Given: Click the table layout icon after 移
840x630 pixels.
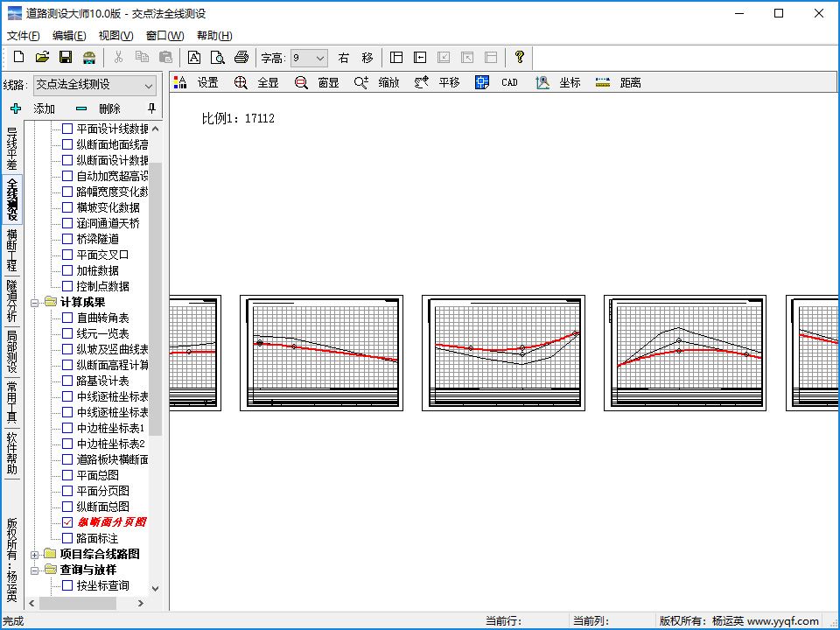Looking at the screenshot, I should [x=396, y=58].
